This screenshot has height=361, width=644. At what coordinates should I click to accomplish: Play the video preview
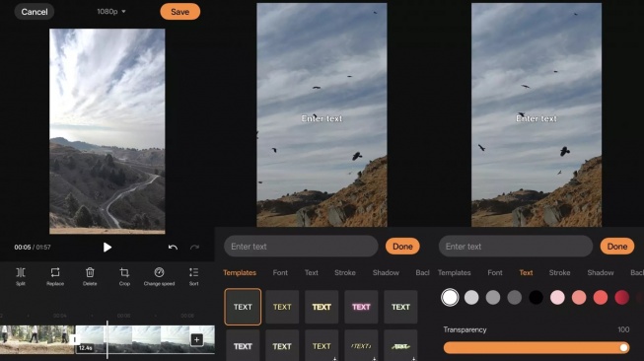point(107,247)
